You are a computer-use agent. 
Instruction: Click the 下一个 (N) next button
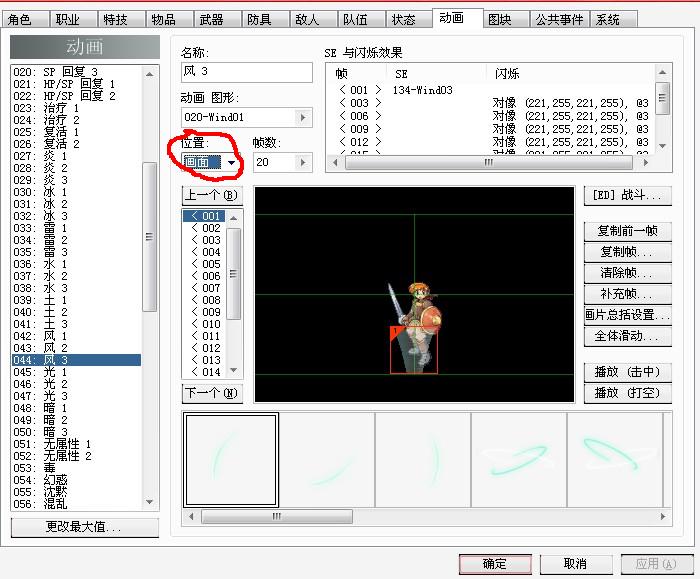coord(212,393)
